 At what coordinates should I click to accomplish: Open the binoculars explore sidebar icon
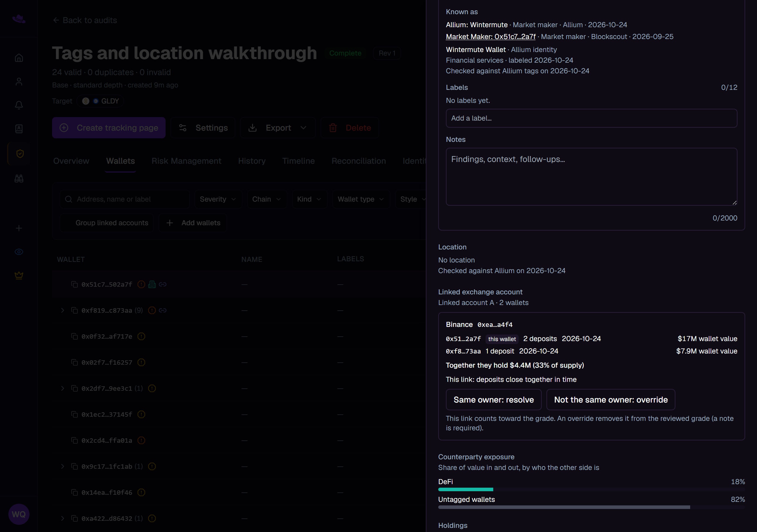pos(19,179)
